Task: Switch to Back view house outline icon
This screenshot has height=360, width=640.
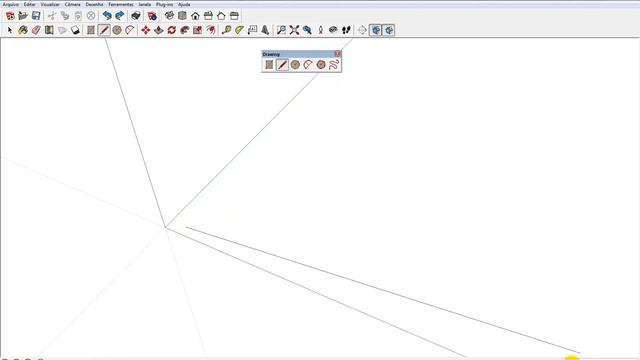Action: [x=221, y=16]
